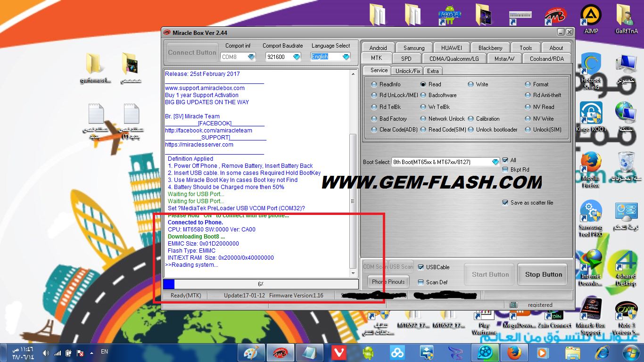Toggle the USBCable checkbox

click(421, 267)
